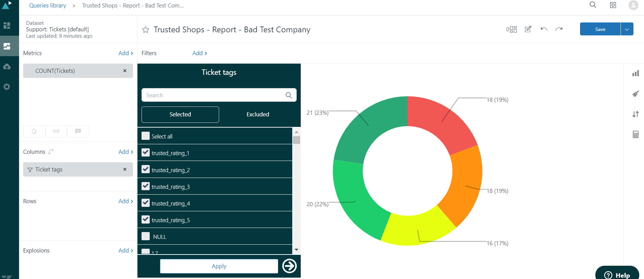Screen dimensions: 644x279
Task: Click the query title text
Action: [232, 30]
